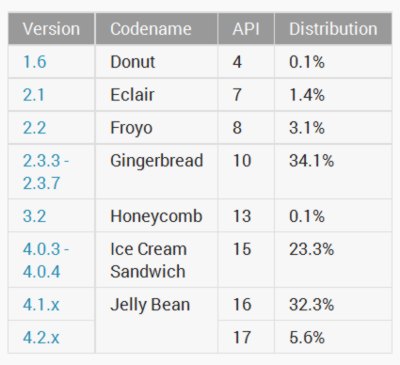The height and width of the screenshot is (365, 400).
Task: Open the 4.0.3 - 4.0.4 version link
Action: (x=46, y=260)
